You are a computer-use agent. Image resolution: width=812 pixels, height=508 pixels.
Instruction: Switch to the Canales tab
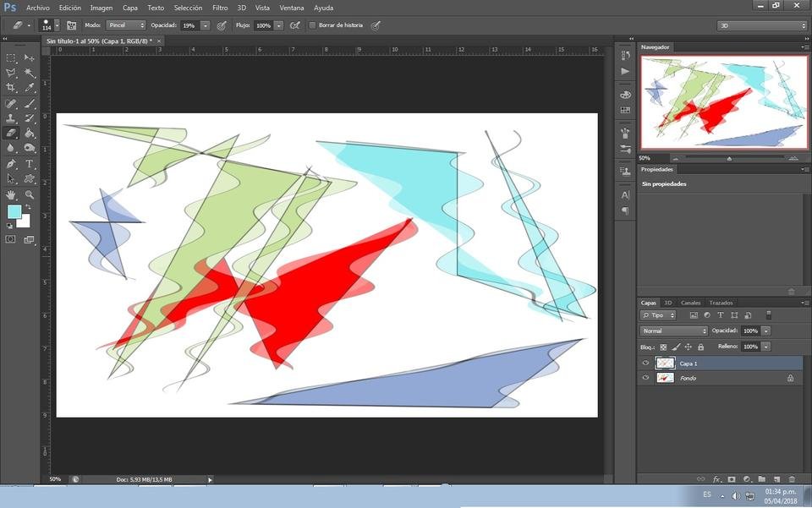pos(690,303)
